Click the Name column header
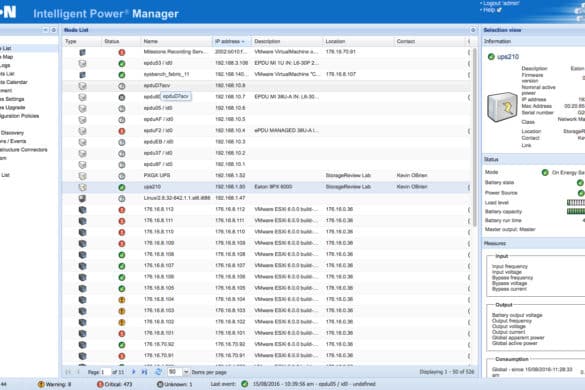This screenshot has width=585, height=390. click(x=176, y=41)
